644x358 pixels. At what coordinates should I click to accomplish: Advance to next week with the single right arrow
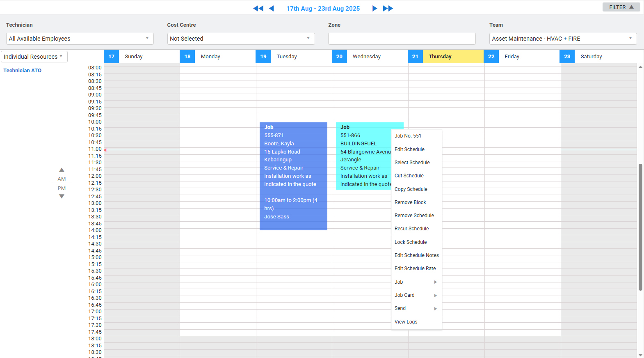click(x=375, y=8)
